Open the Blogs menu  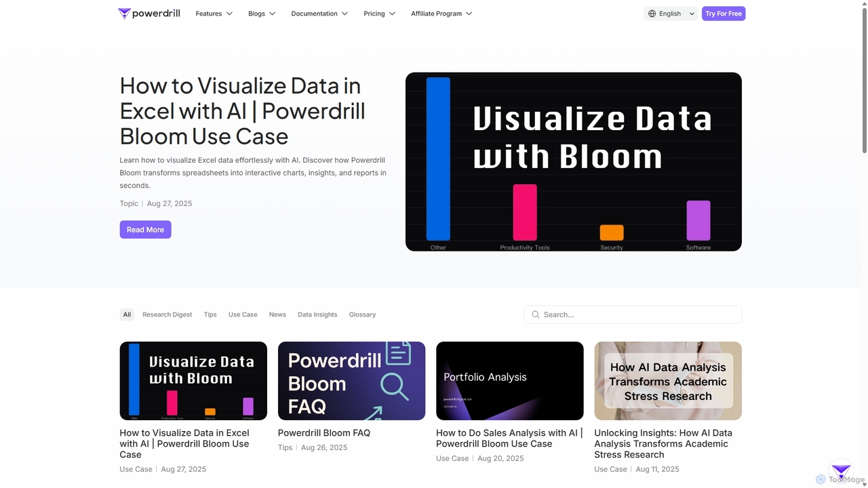coord(262,14)
